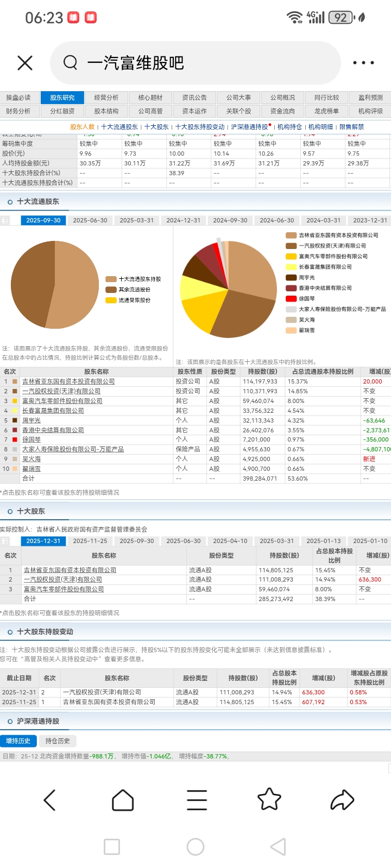This screenshot has width=391, height=868.
Task: Select 2024-12-31 date in 十大流通股东
Action: coord(184,220)
